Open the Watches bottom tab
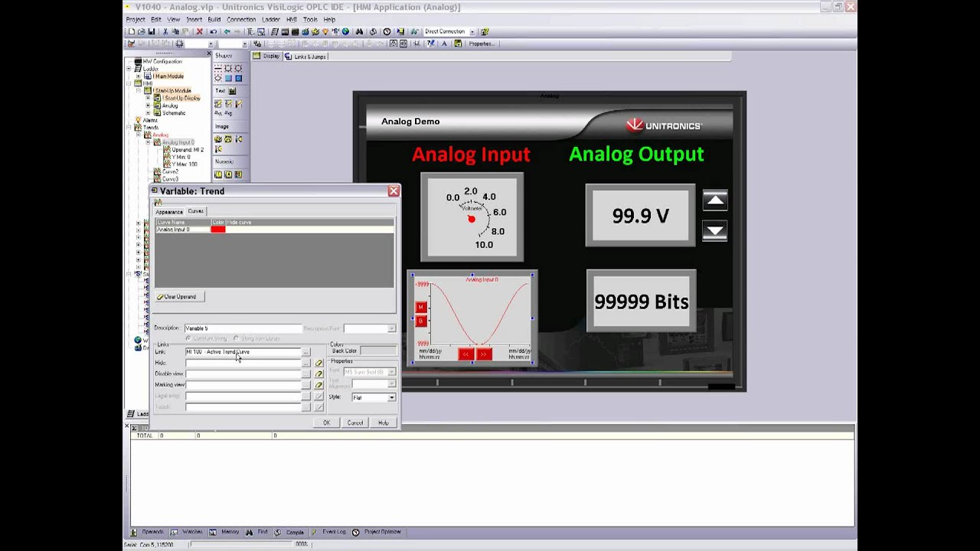This screenshot has height=551, width=980. (x=188, y=532)
